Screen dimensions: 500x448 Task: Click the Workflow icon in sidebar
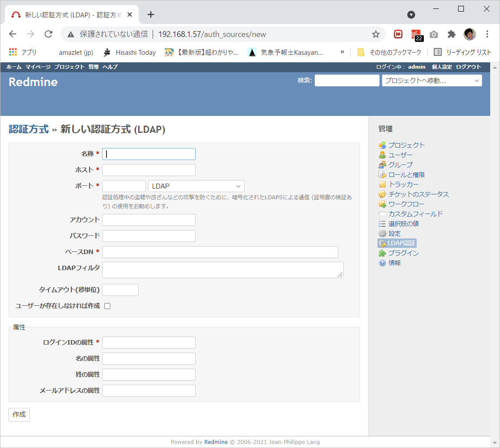(382, 204)
